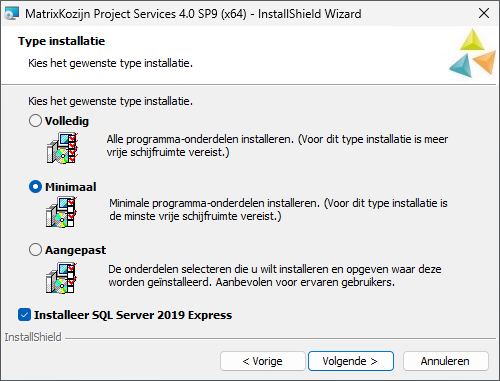Select the Aangepast radio button circle
Image resolution: width=500 pixels, height=381 pixels.
point(35,250)
